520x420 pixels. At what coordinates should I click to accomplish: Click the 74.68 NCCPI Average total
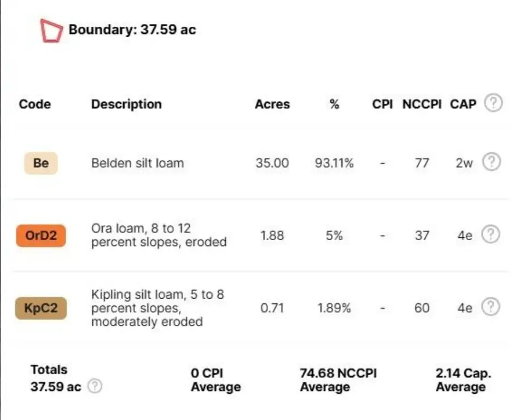[338, 380]
